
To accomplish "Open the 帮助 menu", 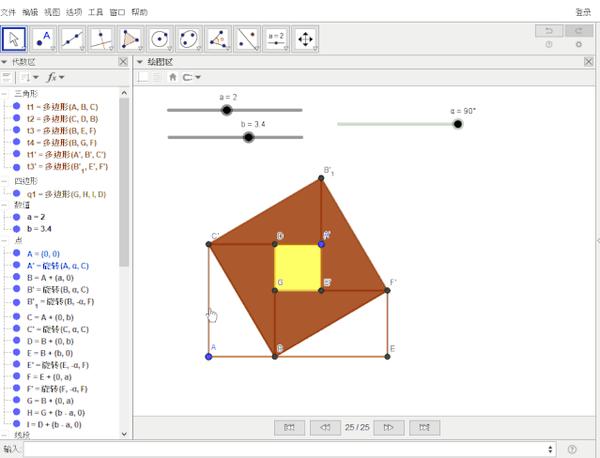I will (139, 12).
